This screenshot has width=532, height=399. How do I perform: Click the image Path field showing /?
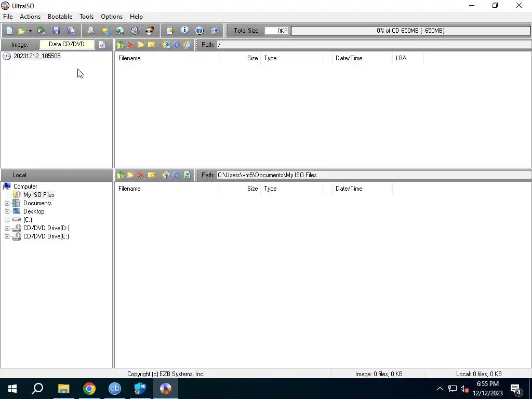coord(374,45)
